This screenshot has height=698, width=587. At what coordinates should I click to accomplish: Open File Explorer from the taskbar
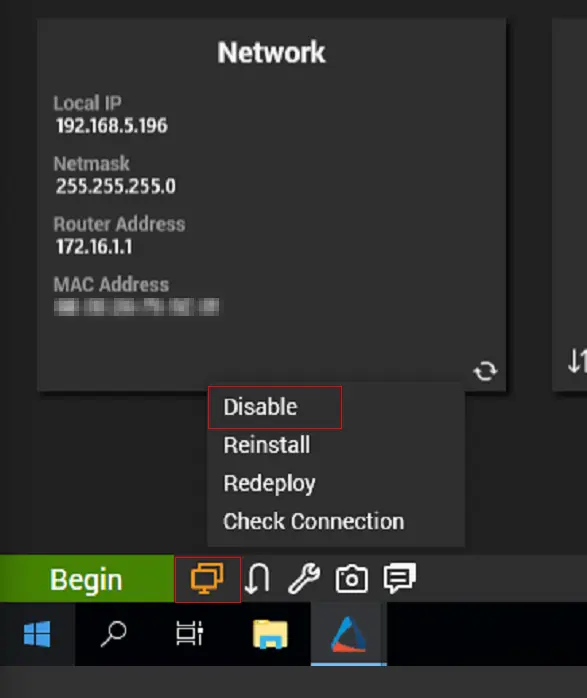270,634
